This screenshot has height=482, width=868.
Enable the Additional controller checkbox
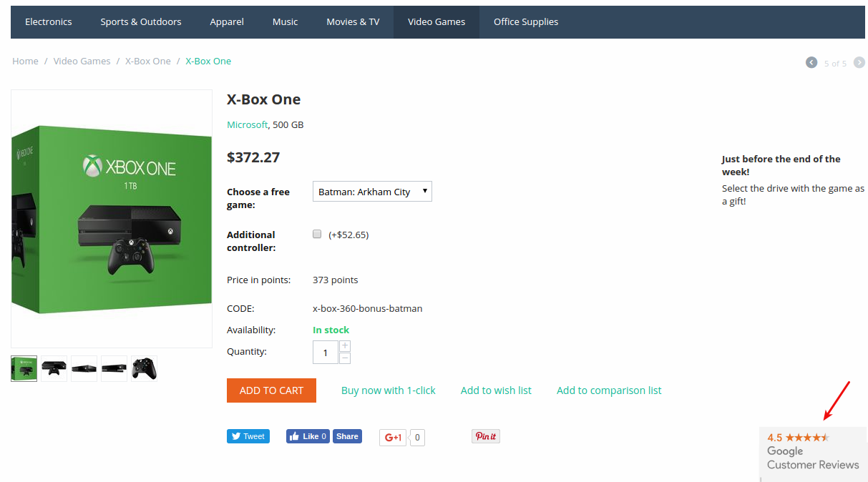(317, 234)
